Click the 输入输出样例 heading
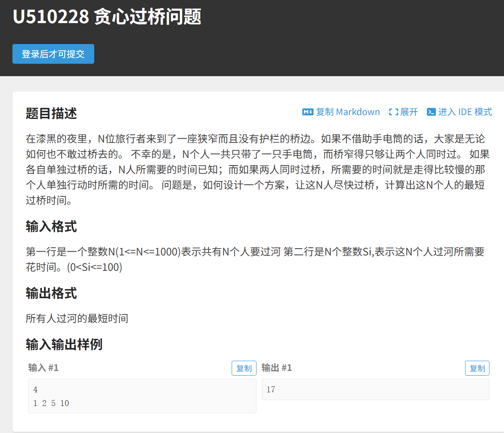Image resolution: width=504 pixels, height=433 pixels. pos(64,344)
